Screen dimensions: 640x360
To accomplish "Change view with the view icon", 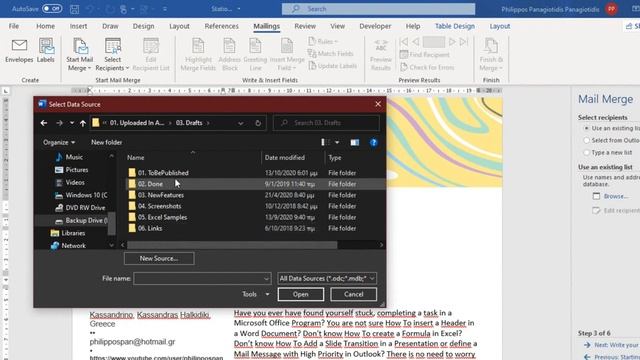I will (325, 142).
